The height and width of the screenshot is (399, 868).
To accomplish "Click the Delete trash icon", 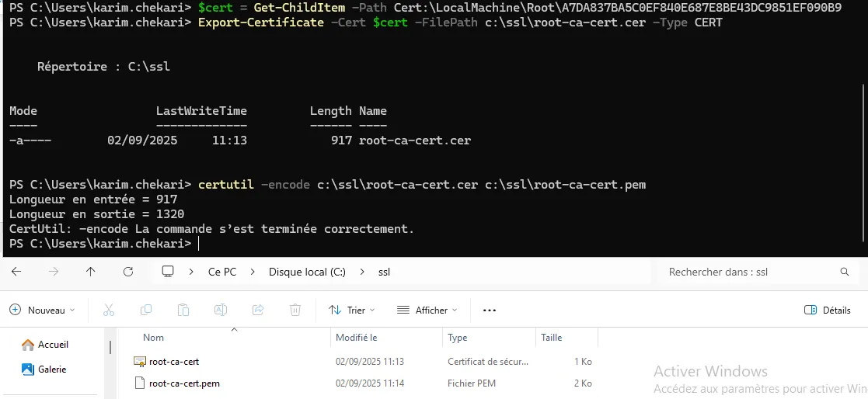I will point(295,310).
